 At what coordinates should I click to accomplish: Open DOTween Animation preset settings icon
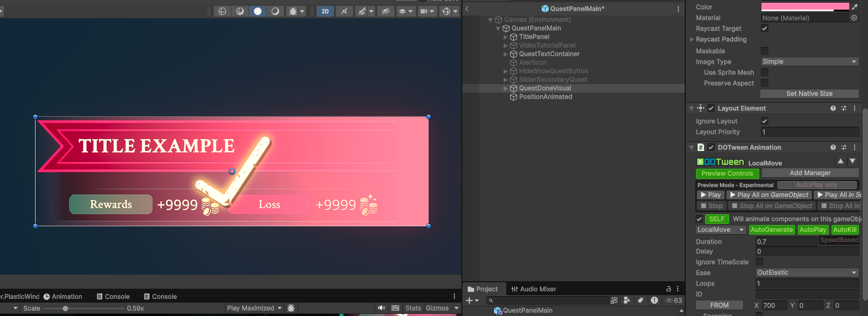click(844, 147)
